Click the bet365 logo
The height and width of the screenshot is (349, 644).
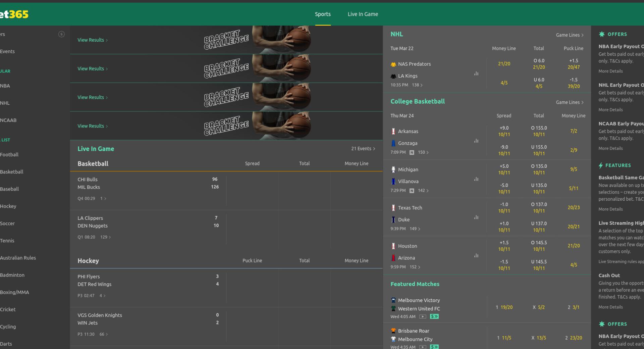tap(14, 14)
